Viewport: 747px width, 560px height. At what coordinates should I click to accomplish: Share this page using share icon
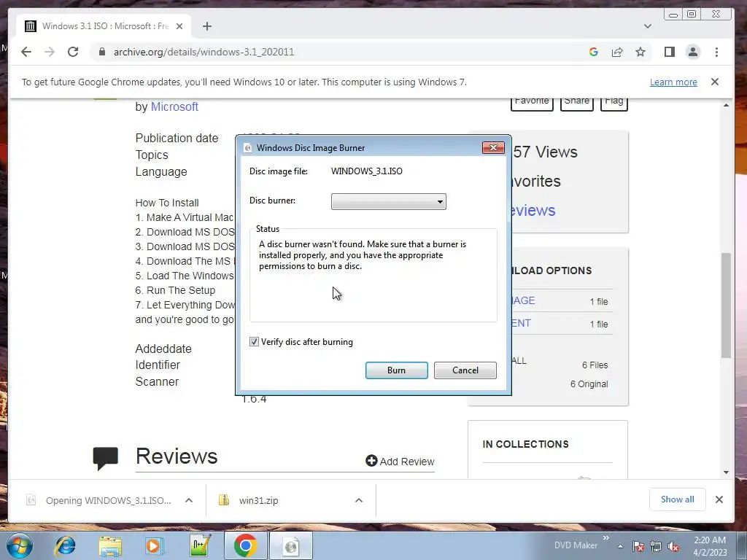(617, 52)
